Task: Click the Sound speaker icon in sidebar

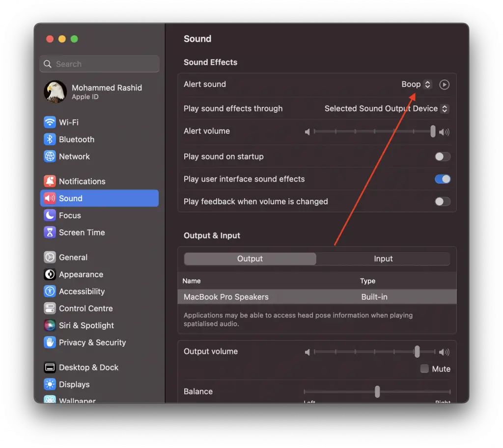Action: point(50,198)
